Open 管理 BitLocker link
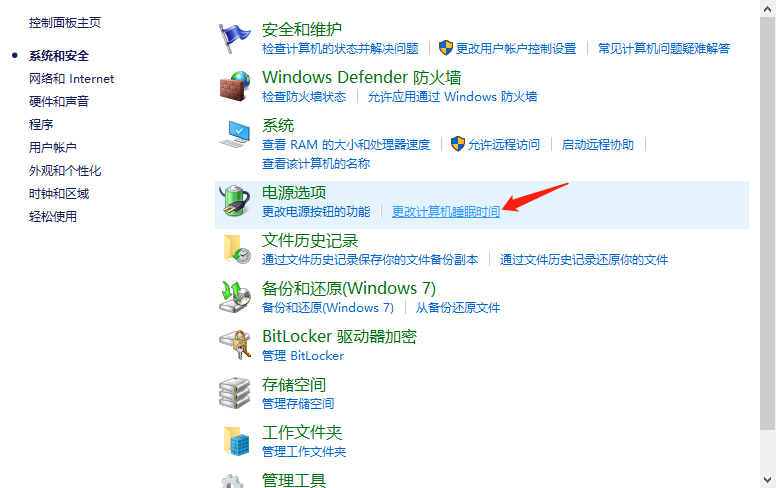Viewport: 776px width, 488px height. [x=302, y=356]
